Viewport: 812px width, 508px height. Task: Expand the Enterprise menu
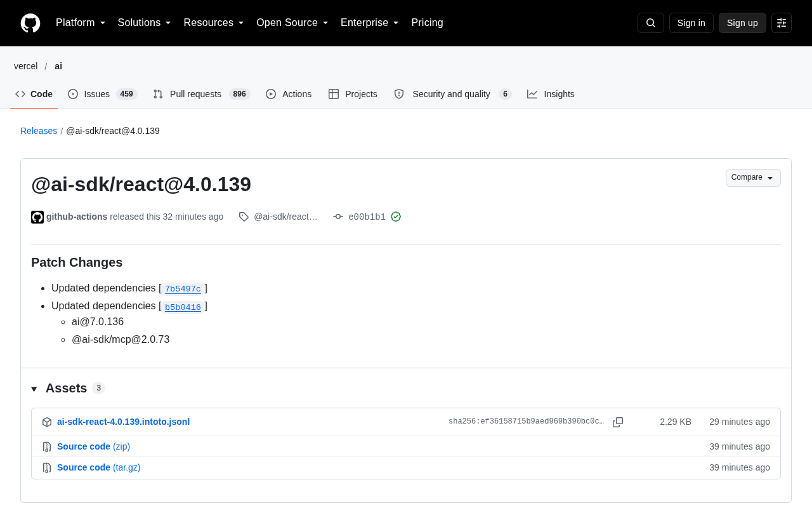point(370,23)
